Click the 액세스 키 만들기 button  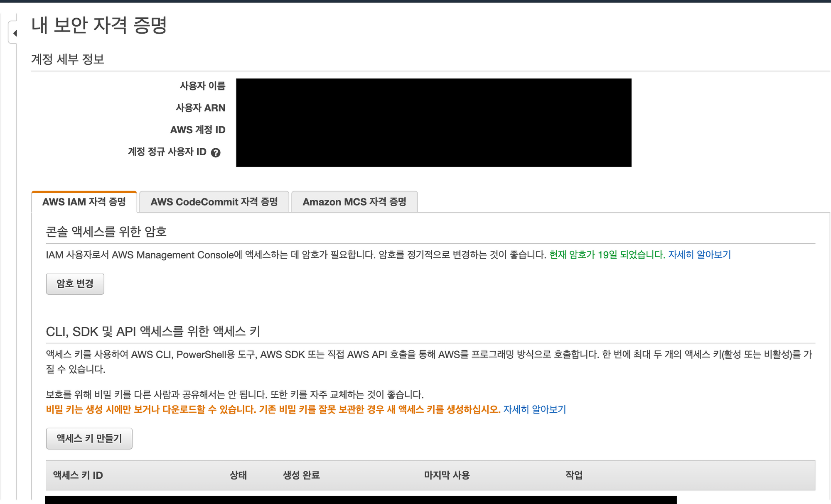89,438
